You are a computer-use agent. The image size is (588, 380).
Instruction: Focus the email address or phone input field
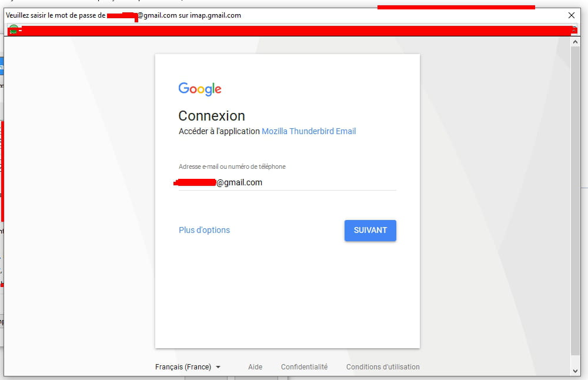(288, 183)
